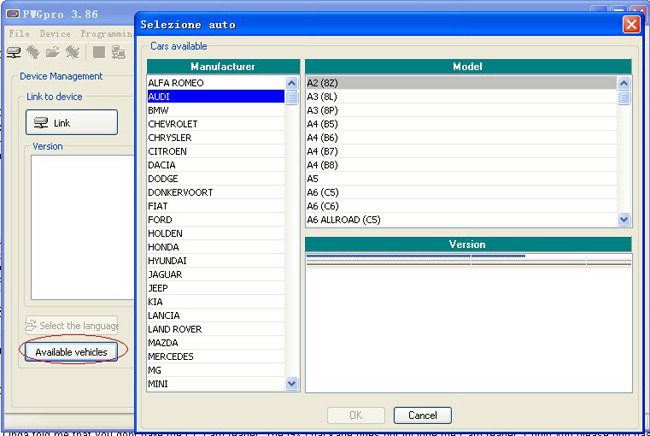This screenshot has width=650, height=436.
Task: Open the File menu
Action: click(x=19, y=34)
